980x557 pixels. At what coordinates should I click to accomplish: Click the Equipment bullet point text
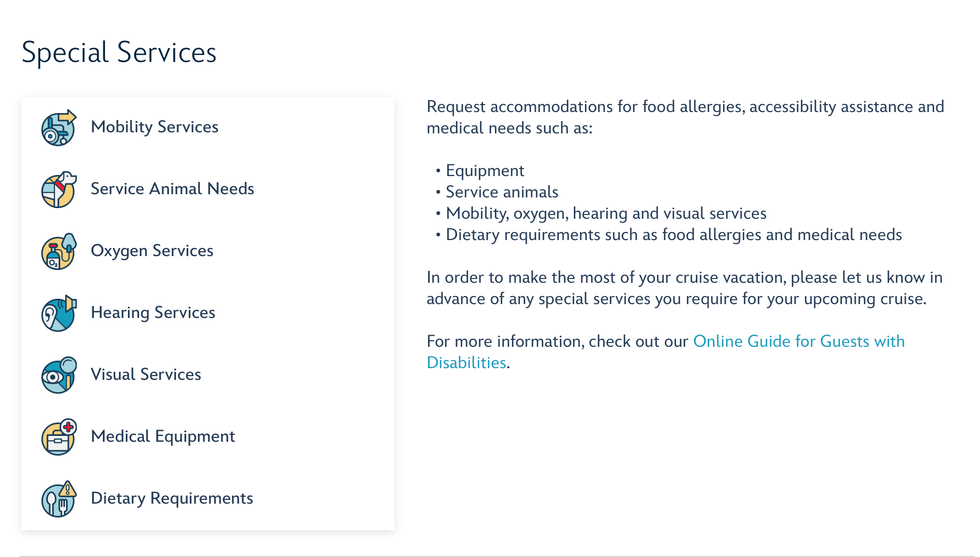click(x=485, y=171)
